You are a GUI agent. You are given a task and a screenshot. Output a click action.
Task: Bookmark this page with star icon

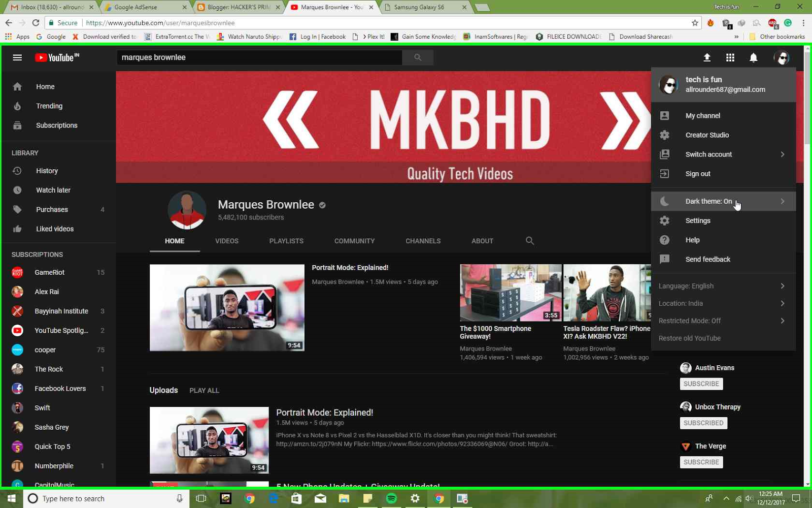[695, 23]
